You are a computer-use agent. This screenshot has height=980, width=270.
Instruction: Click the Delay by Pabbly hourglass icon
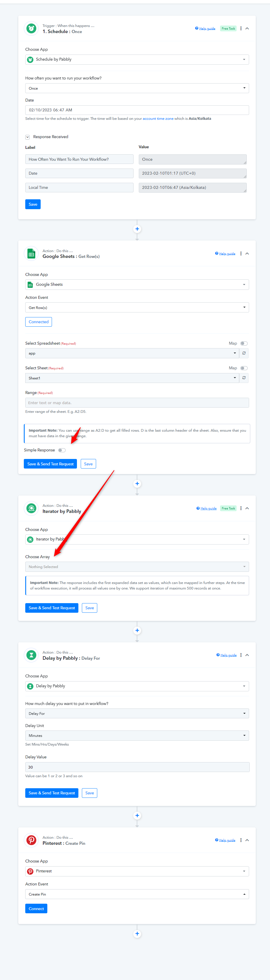31,655
